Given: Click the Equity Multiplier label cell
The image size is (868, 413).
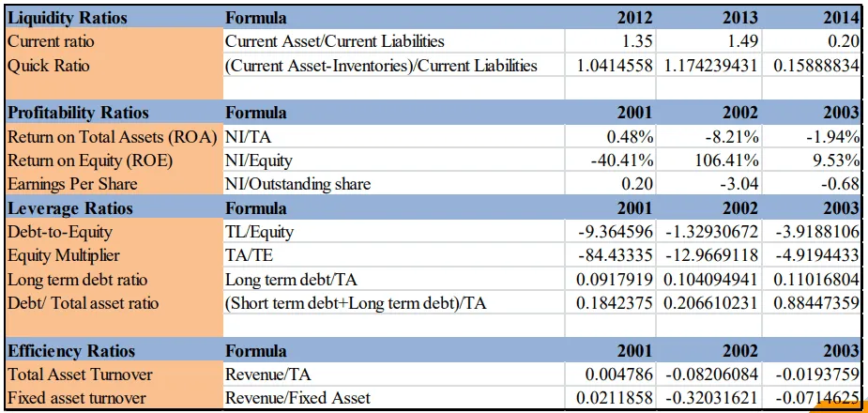Looking at the screenshot, I should pos(64,255).
